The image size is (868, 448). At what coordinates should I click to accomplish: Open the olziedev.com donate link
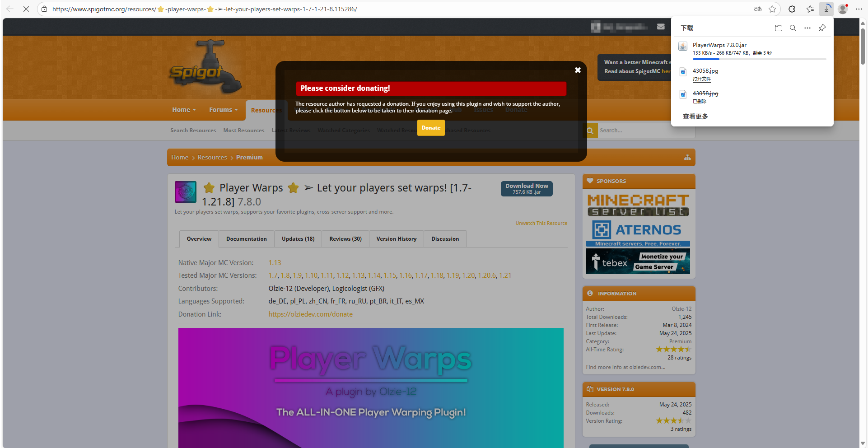310,314
